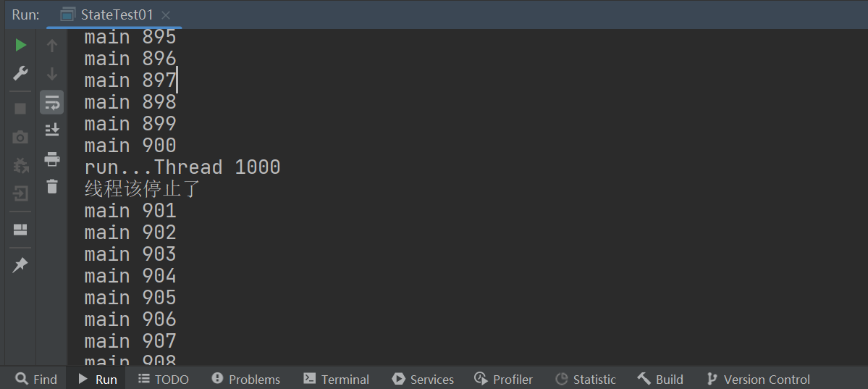Clear console with trash icon
Viewport: 868px width, 389px height.
pyautogui.click(x=51, y=186)
